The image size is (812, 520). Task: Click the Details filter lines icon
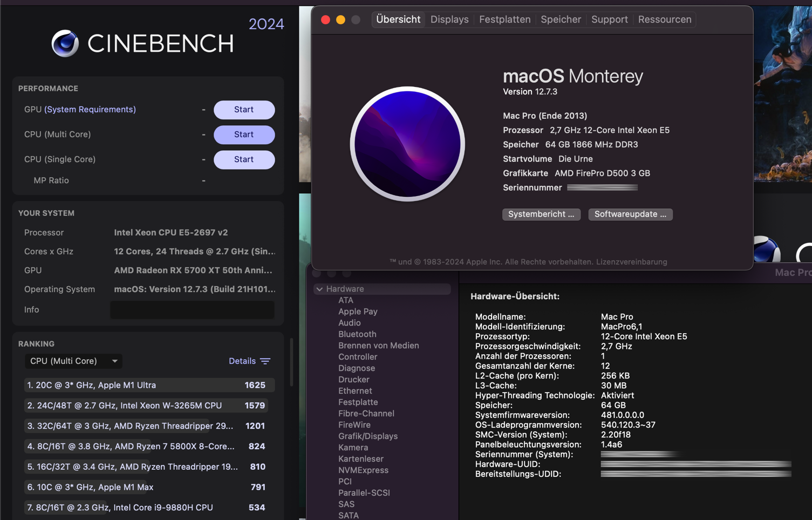pyautogui.click(x=265, y=361)
